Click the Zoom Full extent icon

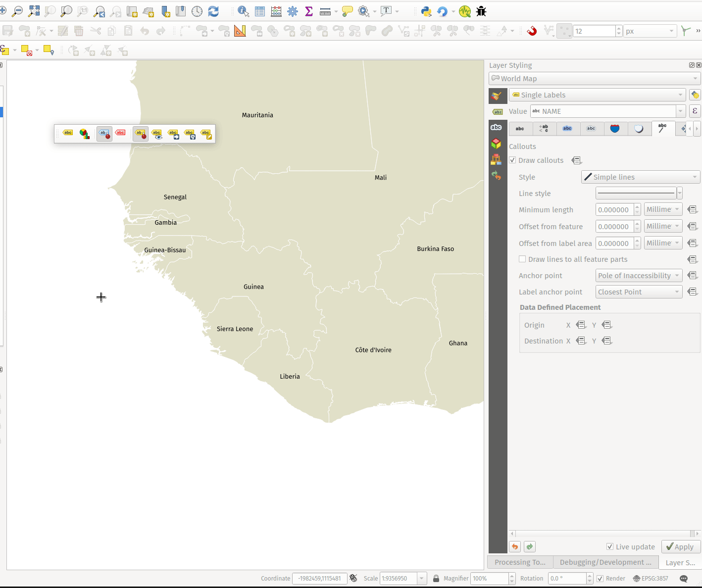pos(34,11)
